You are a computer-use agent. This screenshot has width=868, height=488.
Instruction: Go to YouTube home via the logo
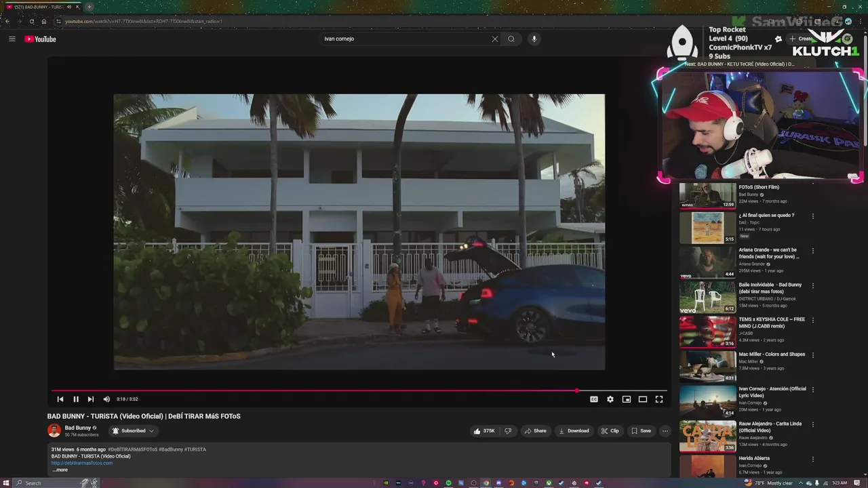[x=41, y=39]
